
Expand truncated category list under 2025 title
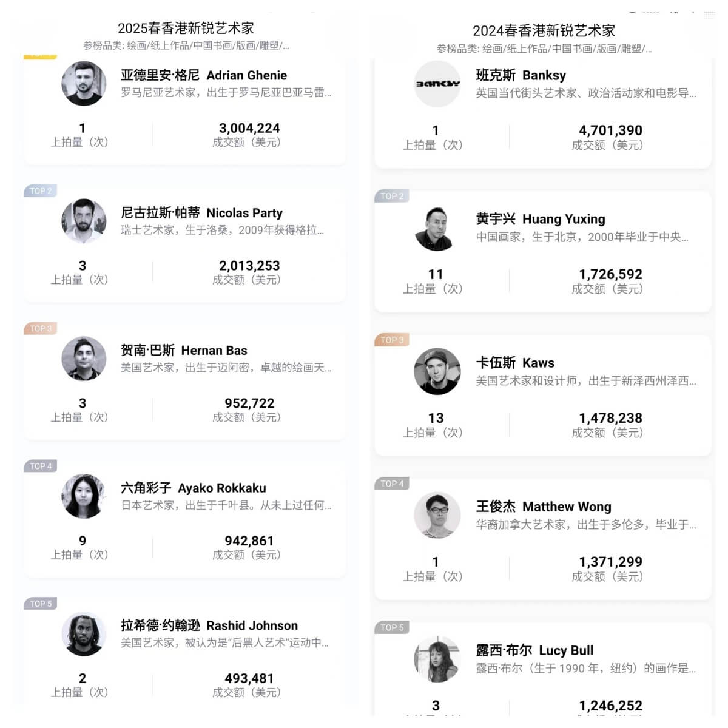coord(186,45)
